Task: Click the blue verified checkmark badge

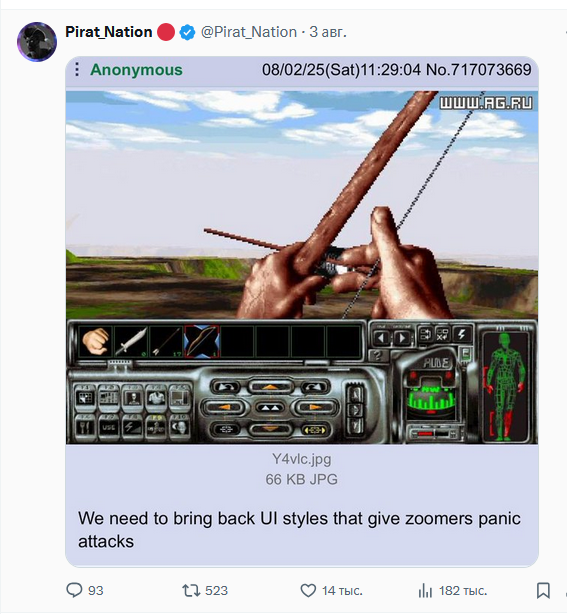Action: point(187,32)
